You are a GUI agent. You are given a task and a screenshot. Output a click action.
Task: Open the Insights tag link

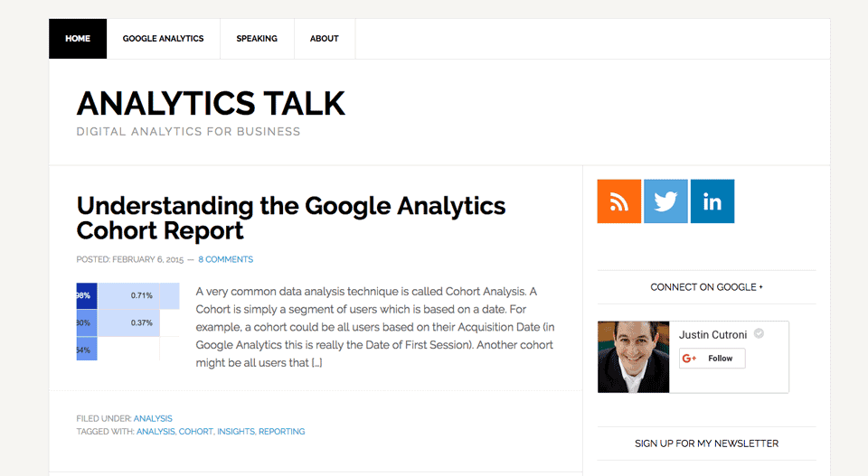236,432
